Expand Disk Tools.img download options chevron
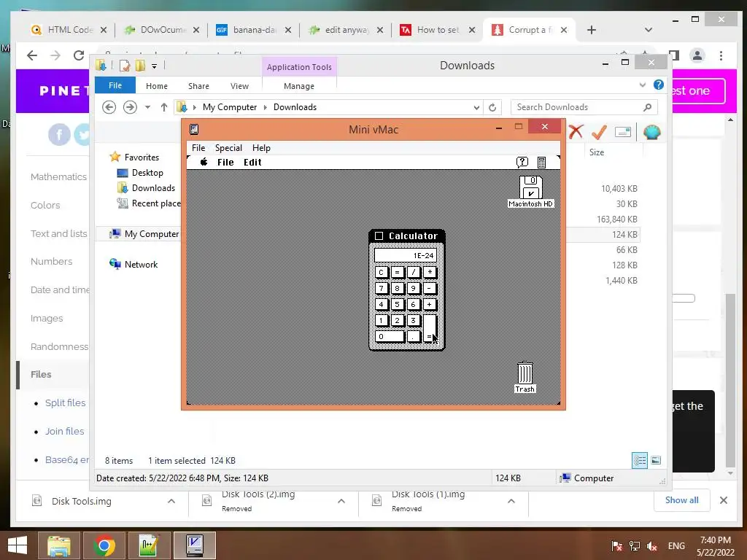This screenshot has height=560, width=747. (171, 501)
